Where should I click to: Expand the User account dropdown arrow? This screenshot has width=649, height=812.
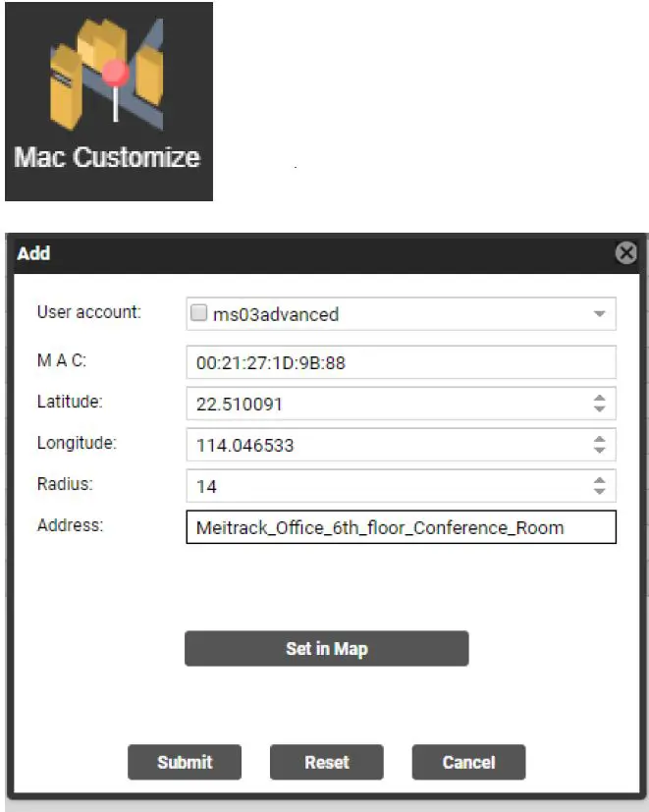pyautogui.click(x=599, y=314)
